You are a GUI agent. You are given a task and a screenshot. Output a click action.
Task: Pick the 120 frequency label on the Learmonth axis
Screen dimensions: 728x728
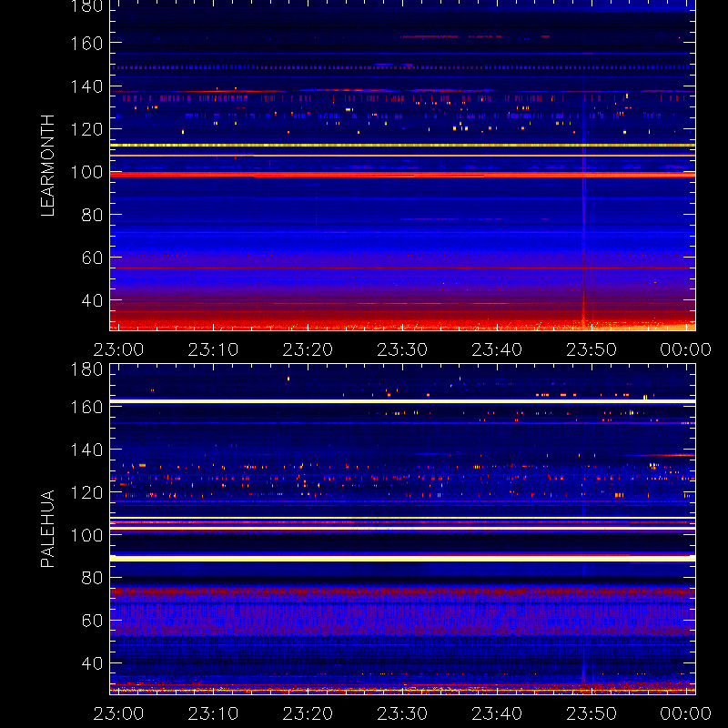[86, 129]
